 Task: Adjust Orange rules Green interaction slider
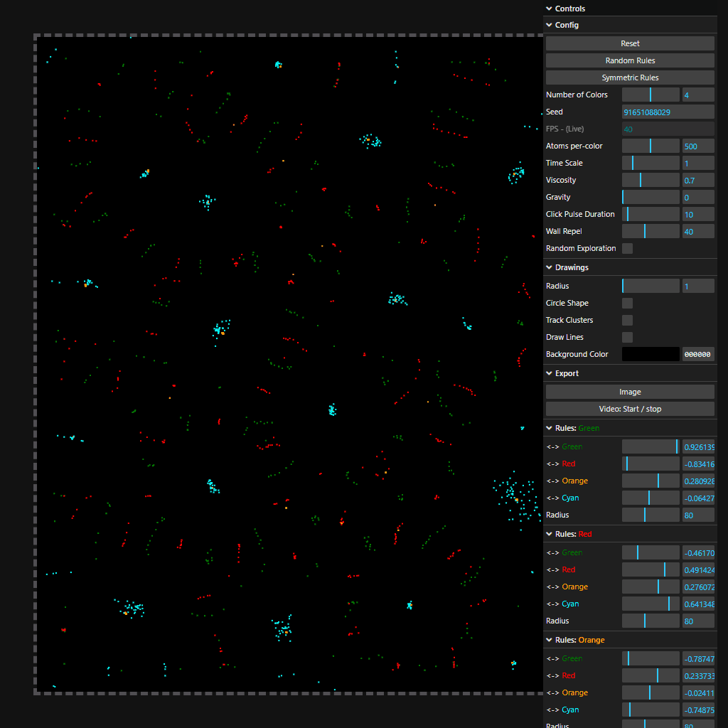(651, 658)
